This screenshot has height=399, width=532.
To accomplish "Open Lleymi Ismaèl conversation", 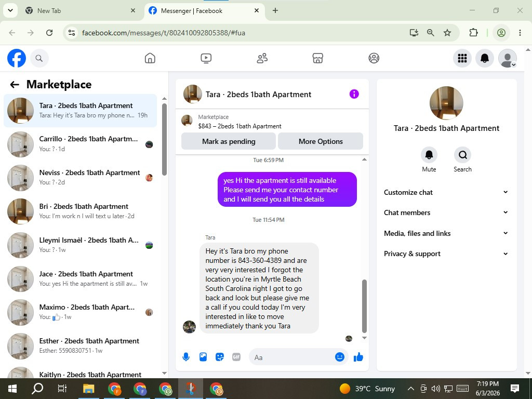I will coord(81,245).
